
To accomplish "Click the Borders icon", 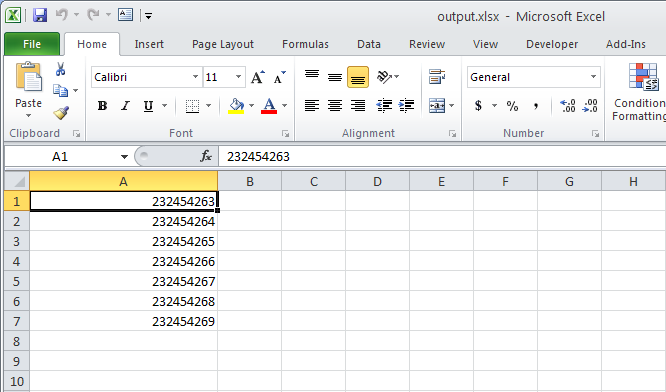I will (x=192, y=106).
